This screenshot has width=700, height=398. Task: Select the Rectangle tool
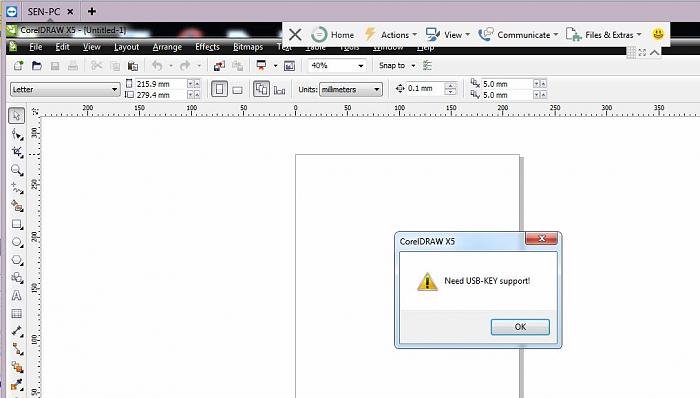click(17, 224)
